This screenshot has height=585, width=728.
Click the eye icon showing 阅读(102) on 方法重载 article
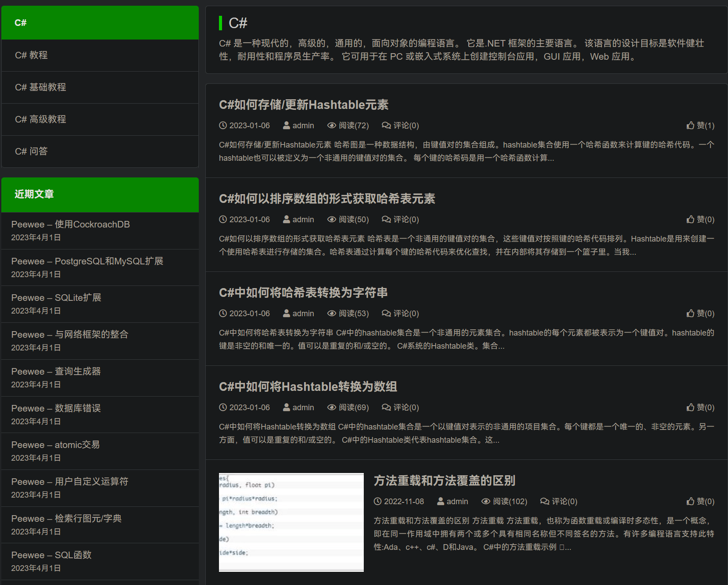point(486,501)
